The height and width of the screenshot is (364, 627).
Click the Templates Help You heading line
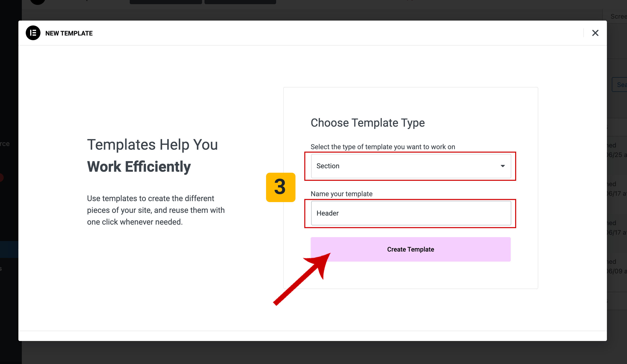point(152,145)
